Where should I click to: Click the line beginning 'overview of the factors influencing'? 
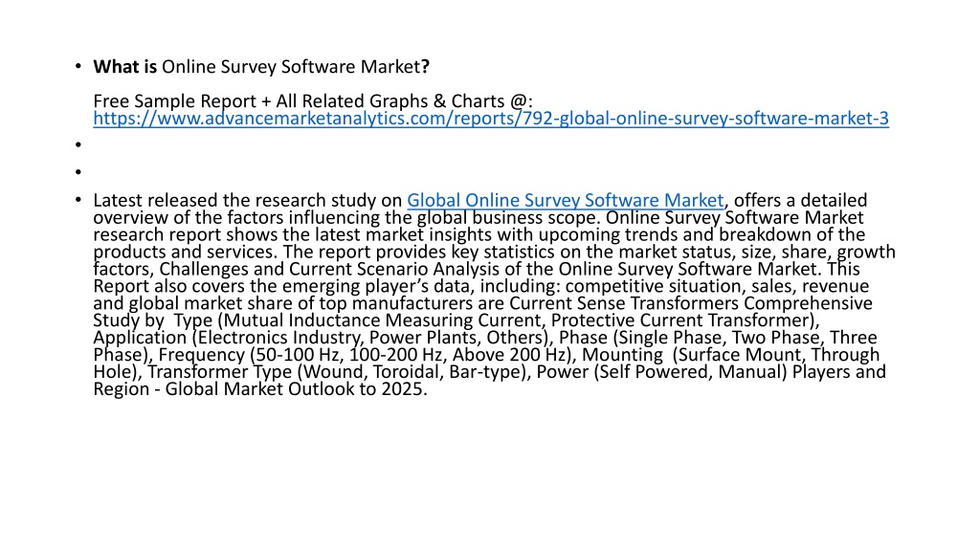coord(479,218)
